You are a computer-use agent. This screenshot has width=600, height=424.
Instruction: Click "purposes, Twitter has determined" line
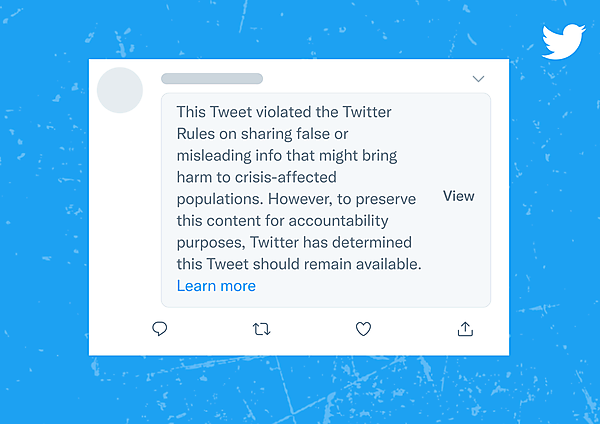[x=294, y=242]
